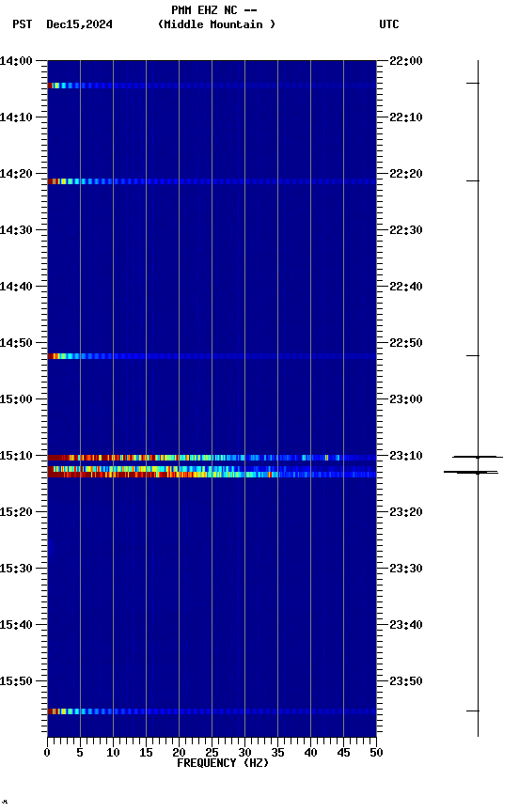The width and height of the screenshot is (519, 812).
Task: Click the date 'Dec15,2024'
Action: [79, 24]
